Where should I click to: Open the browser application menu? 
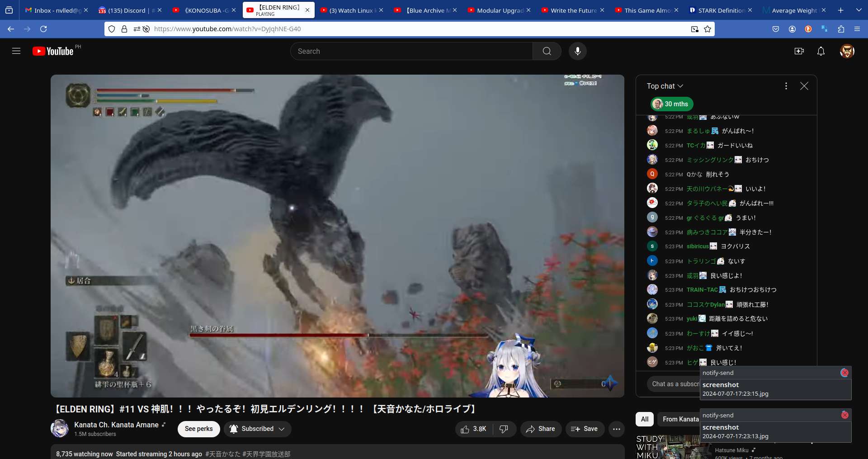pos(857,29)
